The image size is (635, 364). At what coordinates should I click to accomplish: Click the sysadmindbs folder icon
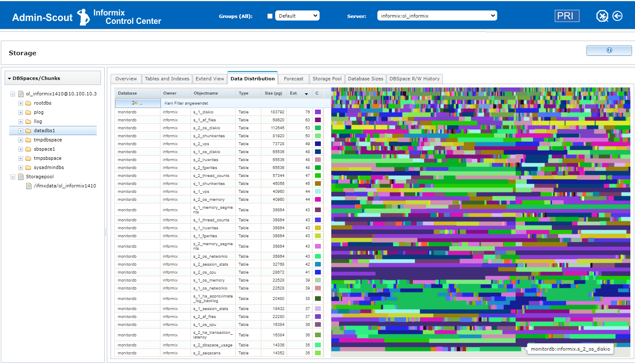point(28,167)
